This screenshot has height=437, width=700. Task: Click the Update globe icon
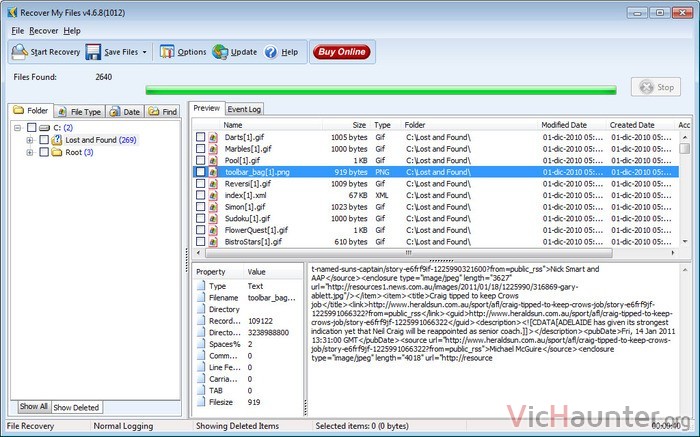click(x=220, y=52)
